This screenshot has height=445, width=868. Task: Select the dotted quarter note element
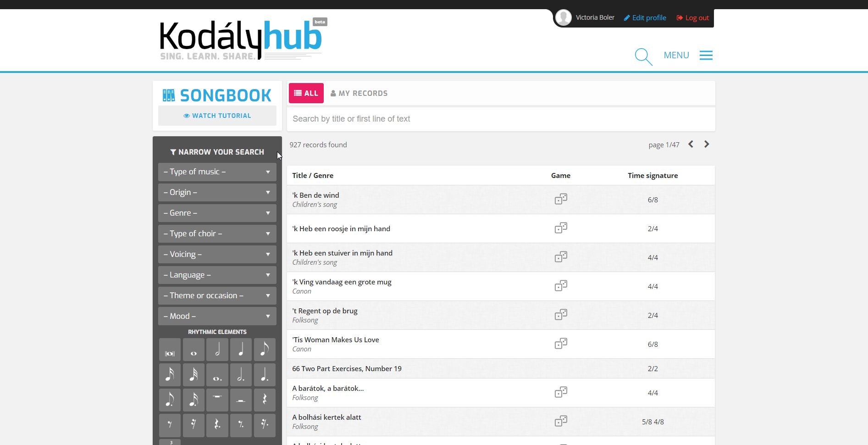pos(265,375)
